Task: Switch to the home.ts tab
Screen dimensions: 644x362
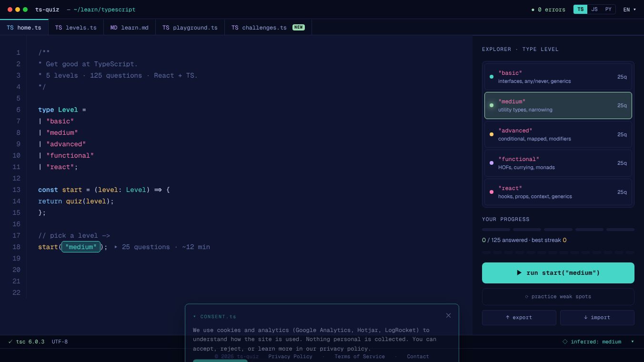Action: [24, 28]
